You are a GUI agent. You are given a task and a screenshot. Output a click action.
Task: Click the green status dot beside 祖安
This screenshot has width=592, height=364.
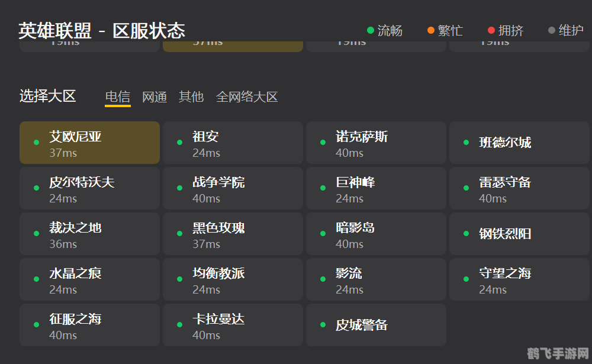[x=179, y=142]
